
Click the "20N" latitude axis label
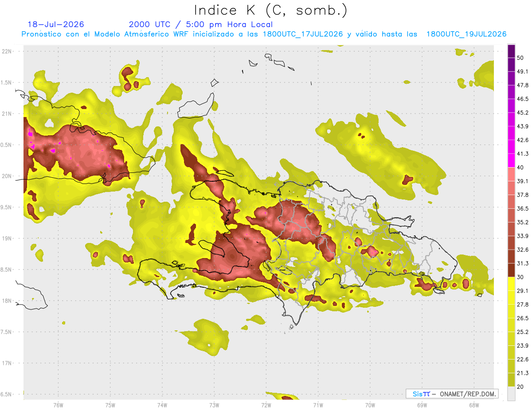tap(7, 176)
